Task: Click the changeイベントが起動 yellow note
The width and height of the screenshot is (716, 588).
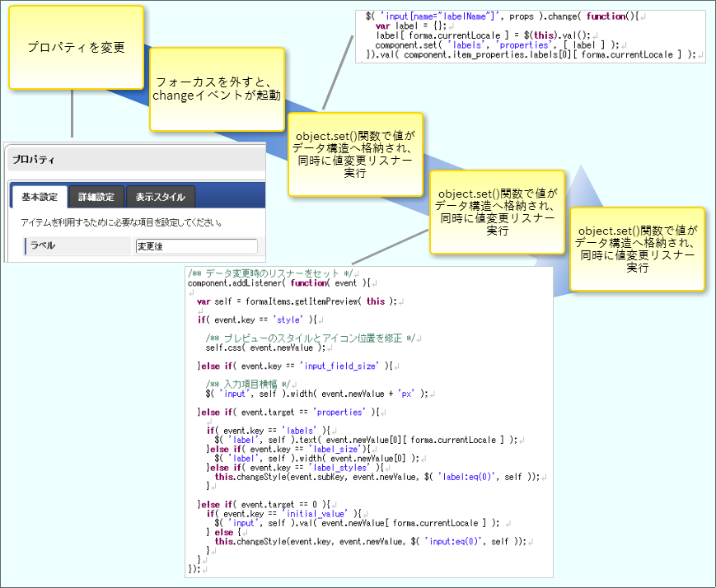Action: coord(217,89)
